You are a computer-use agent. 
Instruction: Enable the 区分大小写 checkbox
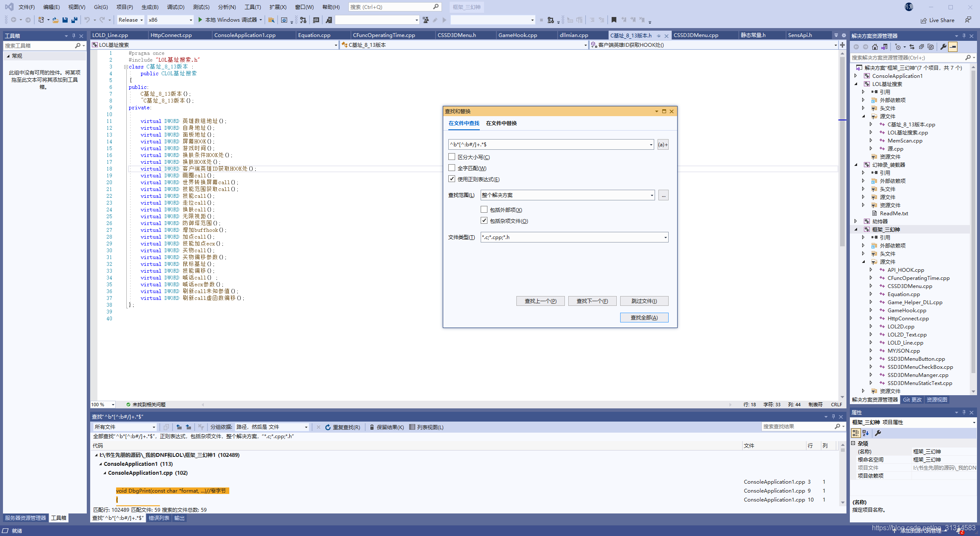pos(452,157)
